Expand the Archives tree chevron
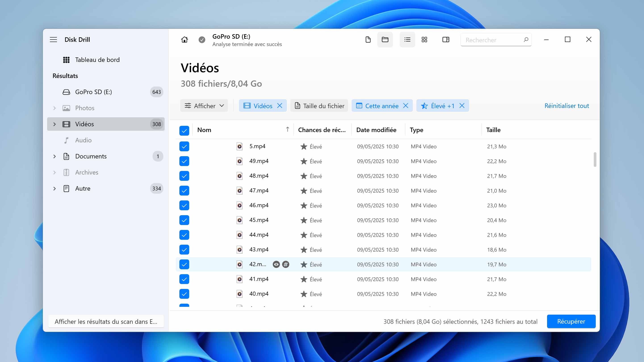644x362 pixels. (55, 172)
